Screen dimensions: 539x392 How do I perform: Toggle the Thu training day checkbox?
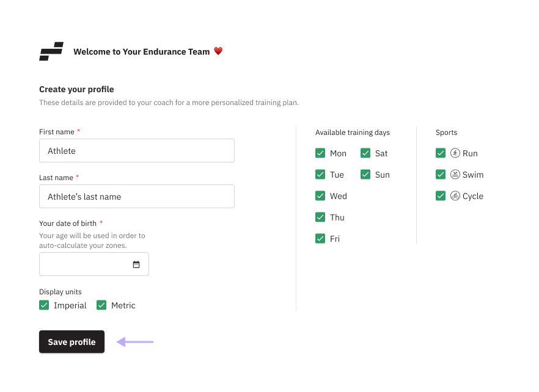tap(320, 217)
